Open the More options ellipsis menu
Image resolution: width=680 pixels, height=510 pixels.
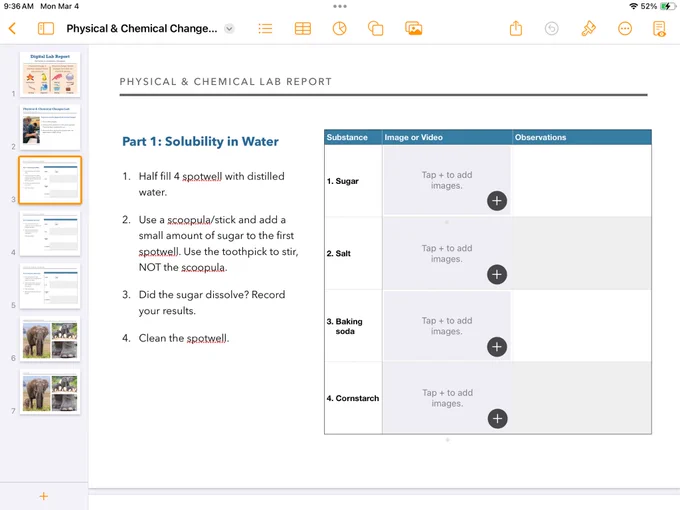click(x=624, y=29)
